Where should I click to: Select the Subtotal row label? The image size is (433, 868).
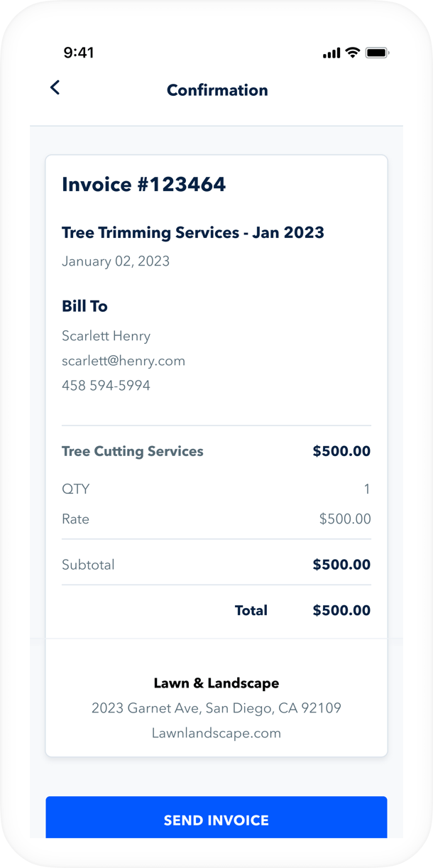(x=88, y=565)
